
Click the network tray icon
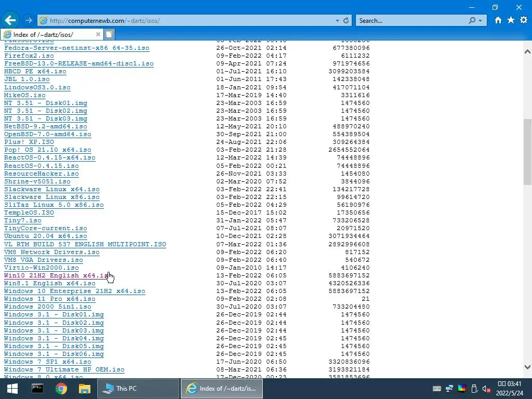[449, 389]
